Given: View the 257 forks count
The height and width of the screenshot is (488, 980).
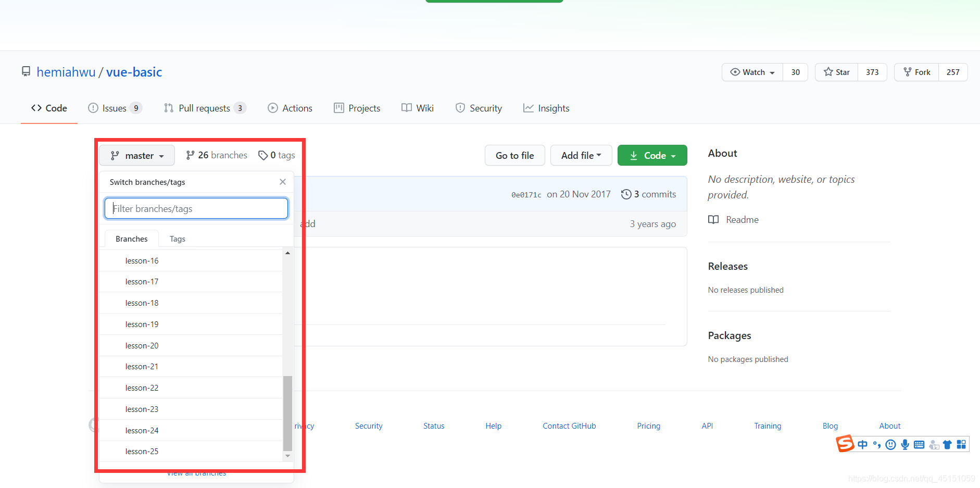Looking at the screenshot, I should (x=953, y=72).
